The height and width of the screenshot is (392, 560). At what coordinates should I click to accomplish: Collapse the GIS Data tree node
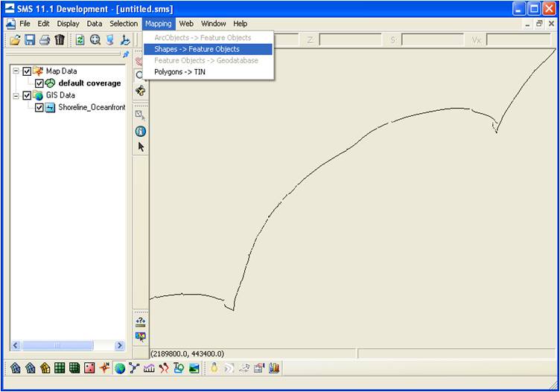pos(16,96)
